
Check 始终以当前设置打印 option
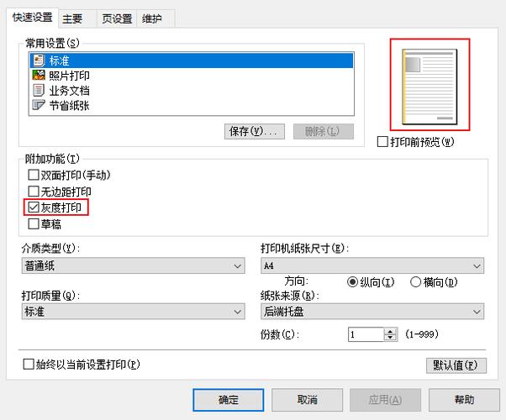pos(29,365)
